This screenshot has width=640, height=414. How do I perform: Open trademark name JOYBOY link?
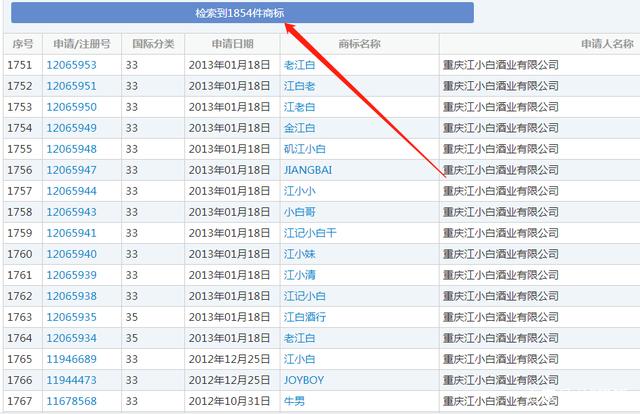304,381
